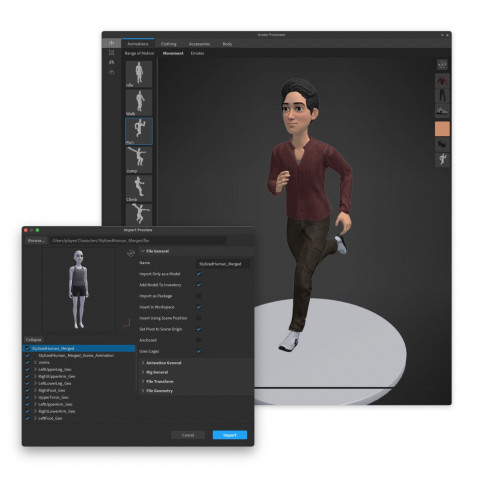
Task: Click the blue Import button
Action: (x=230, y=435)
